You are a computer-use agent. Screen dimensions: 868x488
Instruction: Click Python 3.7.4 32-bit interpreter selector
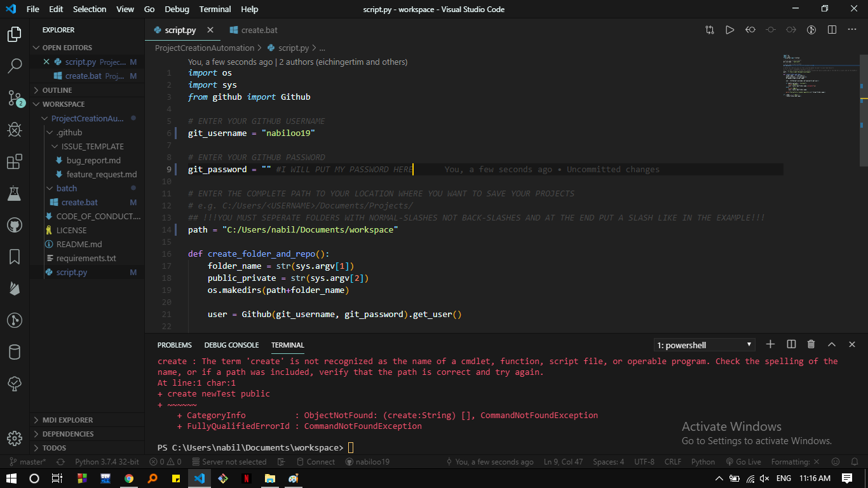[x=107, y=462]
